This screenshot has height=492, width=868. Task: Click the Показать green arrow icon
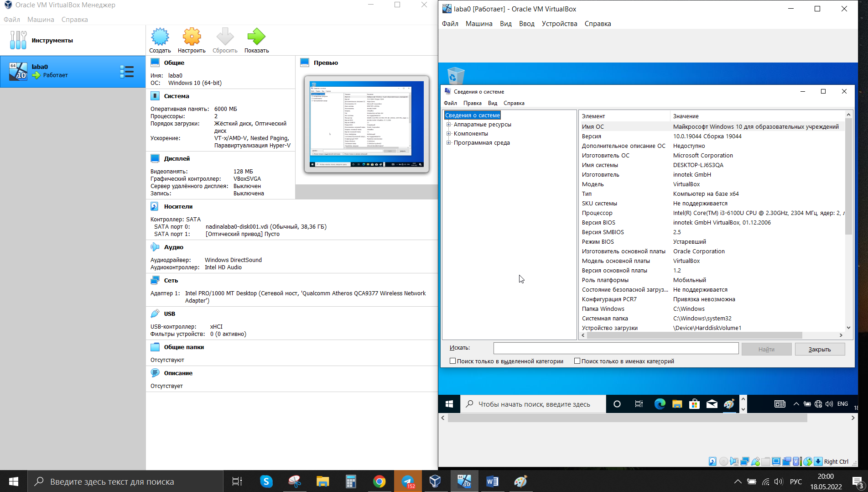[x=256, y=40]
